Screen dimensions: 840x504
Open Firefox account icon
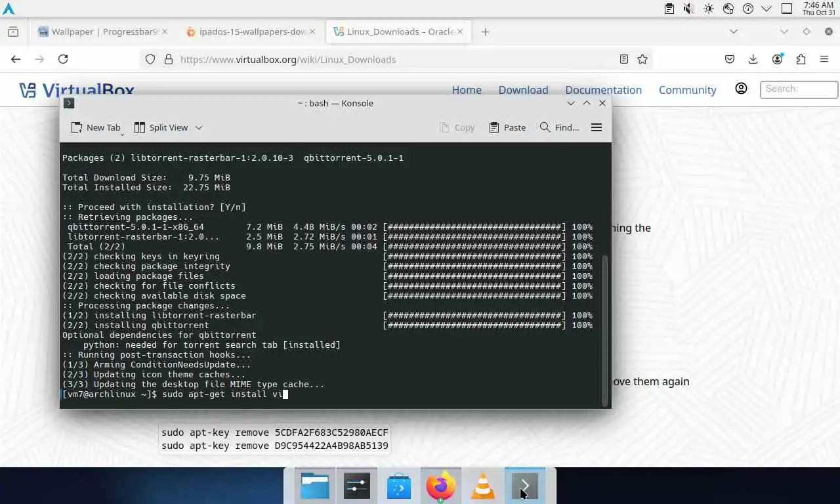pyautogui.click(x=778, y=59)
